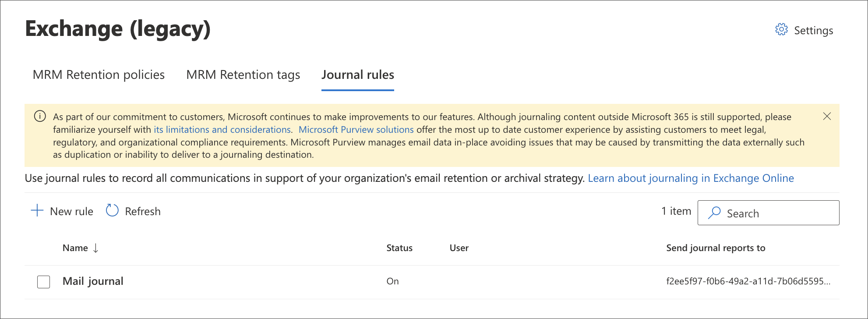
Task: Click the 'On' status of Mail journal
Action: pos(392,281)
